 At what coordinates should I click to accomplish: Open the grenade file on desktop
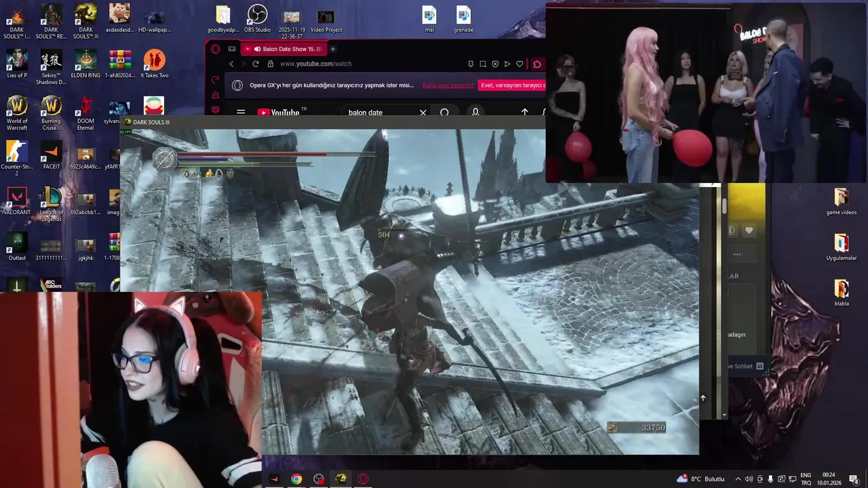pos(463,18)
